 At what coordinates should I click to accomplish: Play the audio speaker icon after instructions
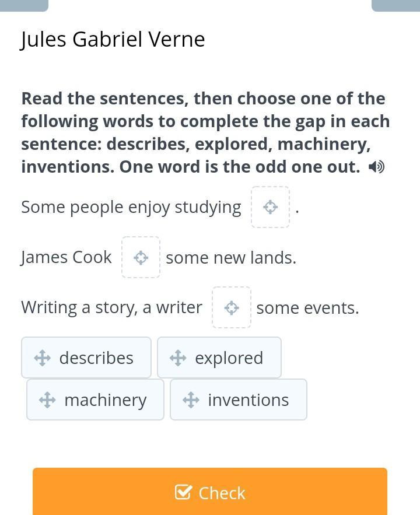[x=376, y=167]
